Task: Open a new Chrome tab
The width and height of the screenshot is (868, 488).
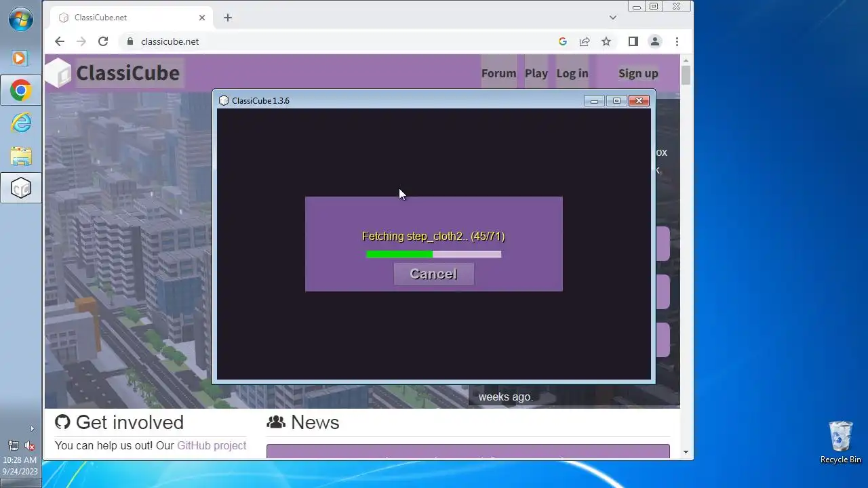Action: [x=228, y=18]
